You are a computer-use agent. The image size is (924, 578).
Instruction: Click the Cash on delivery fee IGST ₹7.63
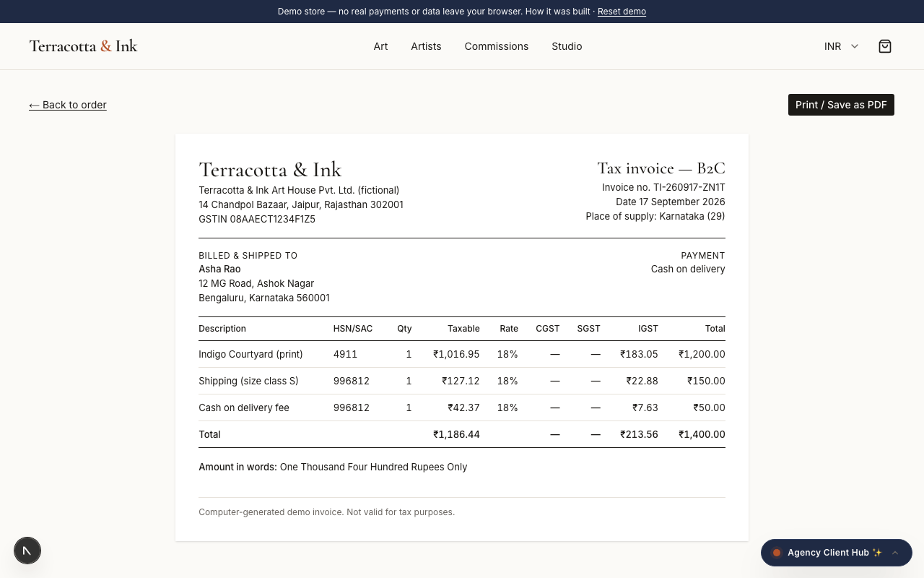[645, 407]
